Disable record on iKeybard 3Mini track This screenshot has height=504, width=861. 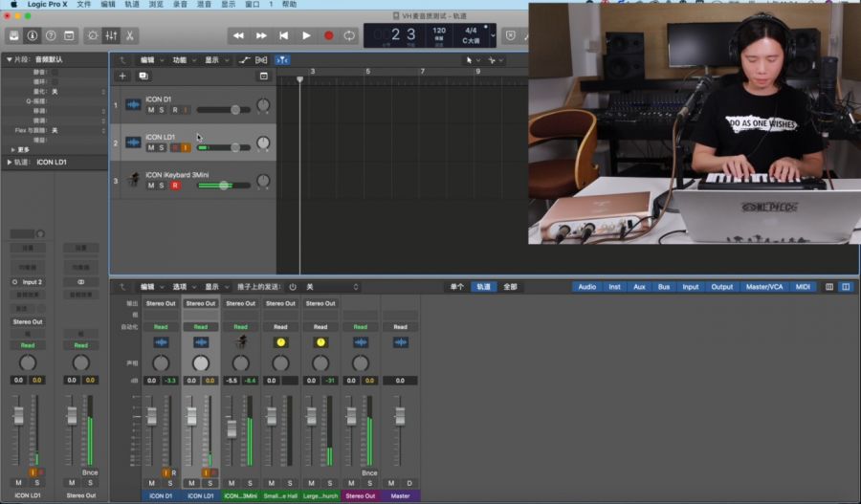174,186
